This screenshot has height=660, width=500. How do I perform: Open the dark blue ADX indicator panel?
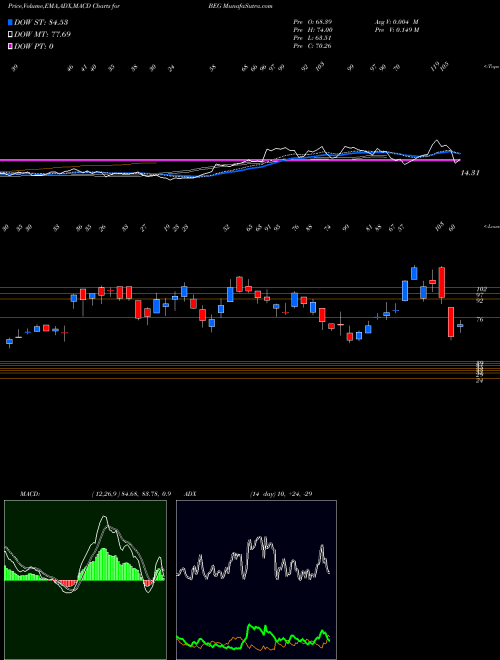tap(256, 580)
